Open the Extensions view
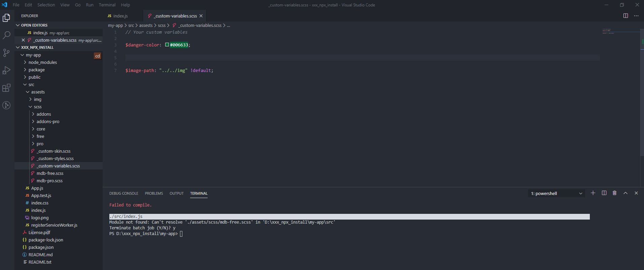Image resolution: width=644 pixels, height=270 pixels. (x=6, y=88)
